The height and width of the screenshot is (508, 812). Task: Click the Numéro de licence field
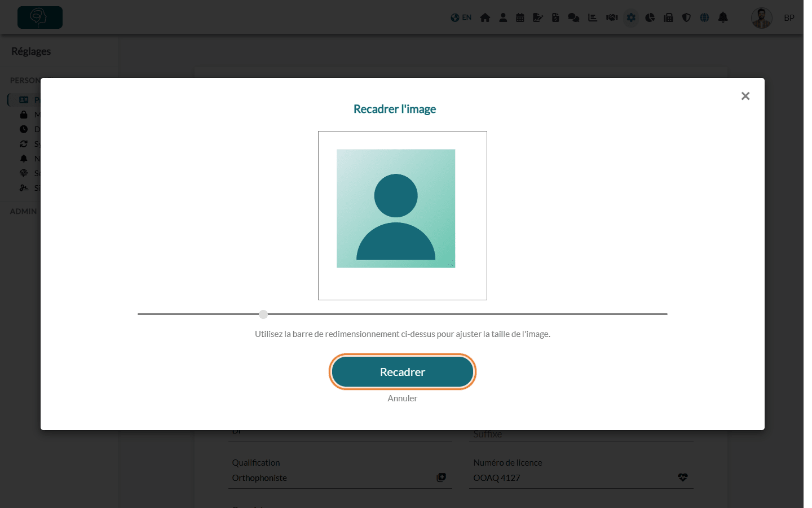click(x=581, y=478)
